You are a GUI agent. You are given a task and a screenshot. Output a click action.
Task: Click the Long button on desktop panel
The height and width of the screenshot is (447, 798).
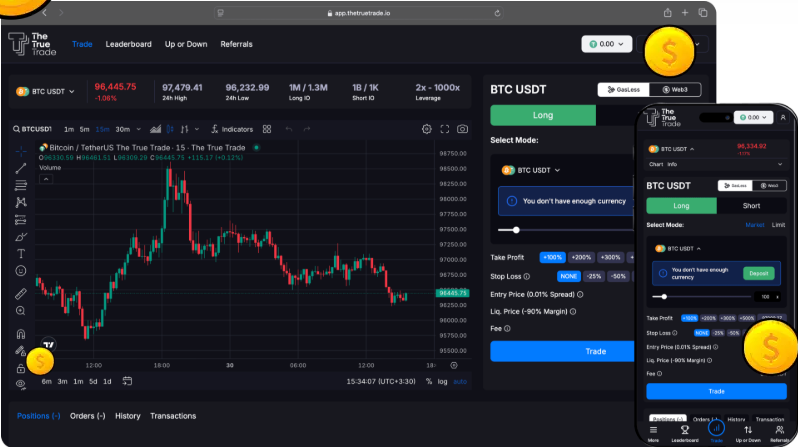pyautogui.click(x=543, y=116)
